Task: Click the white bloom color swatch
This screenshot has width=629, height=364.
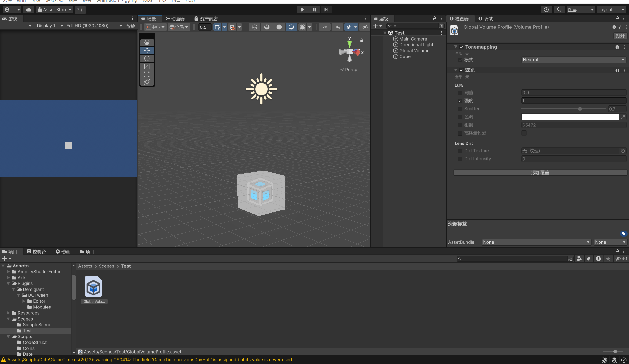Action: [x=570, y=117]
